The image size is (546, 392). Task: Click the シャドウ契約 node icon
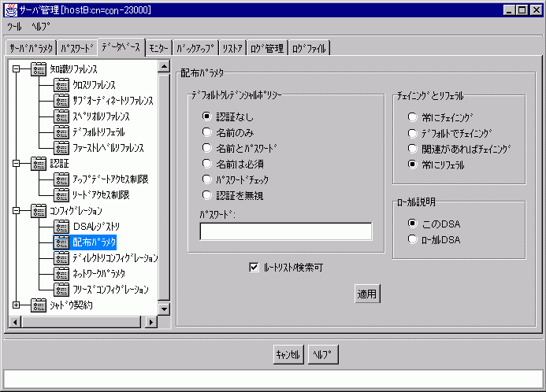39,305
